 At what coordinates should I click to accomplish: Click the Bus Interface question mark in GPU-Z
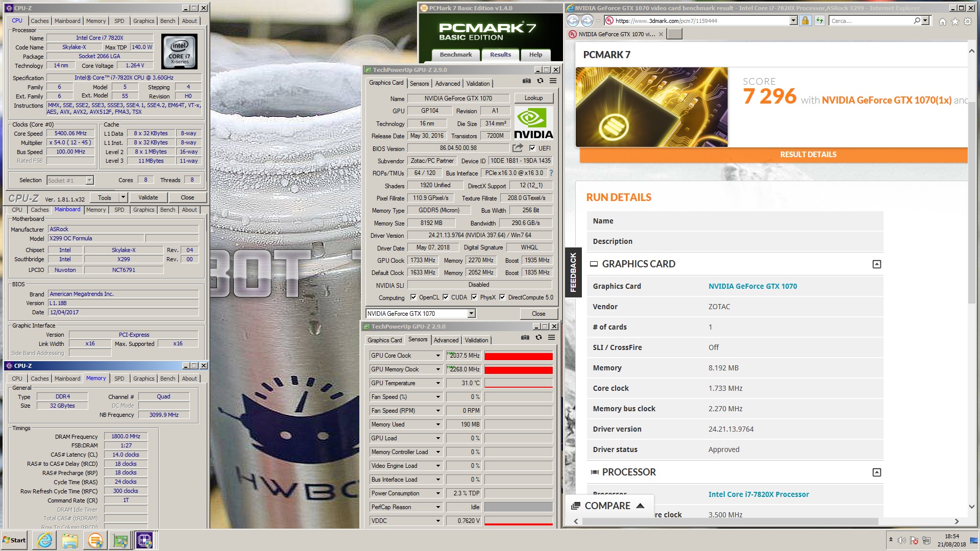click(551, 173)
